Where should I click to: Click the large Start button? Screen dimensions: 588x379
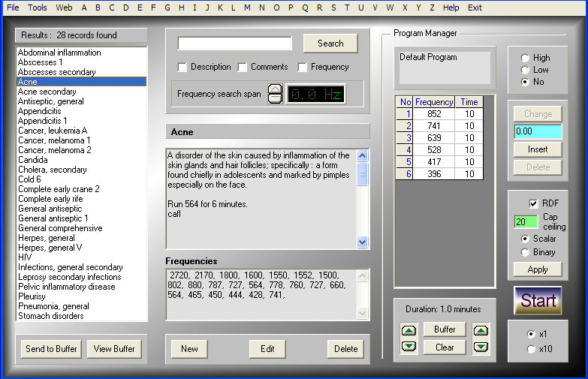click(x=538, y=300)
